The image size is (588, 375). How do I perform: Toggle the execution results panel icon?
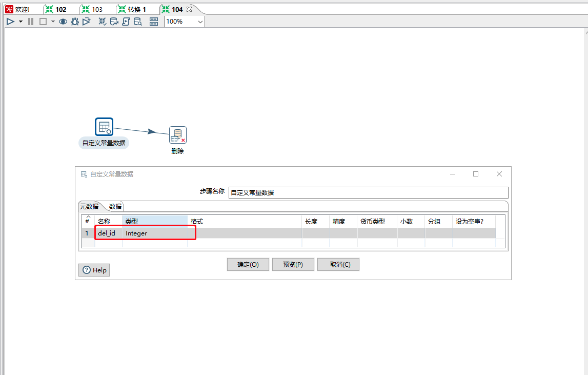click(x=153, y=21)
